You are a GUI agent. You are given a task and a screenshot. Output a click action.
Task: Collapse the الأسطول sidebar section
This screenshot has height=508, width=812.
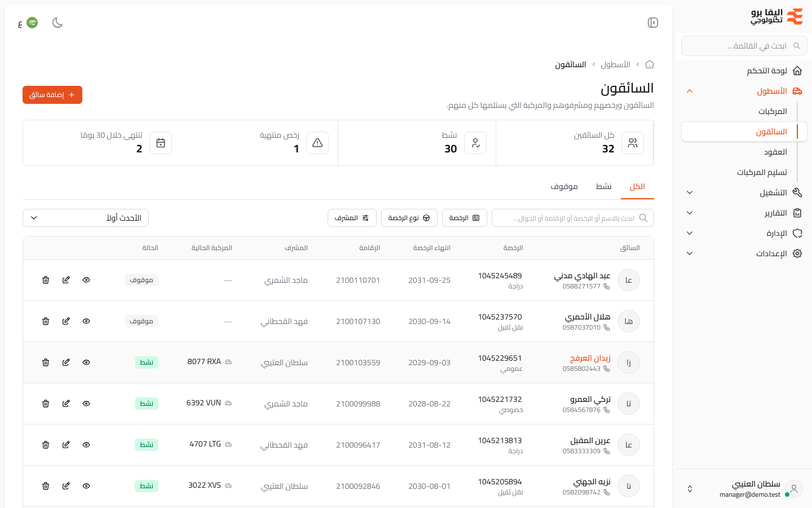[x=744, y=91]
